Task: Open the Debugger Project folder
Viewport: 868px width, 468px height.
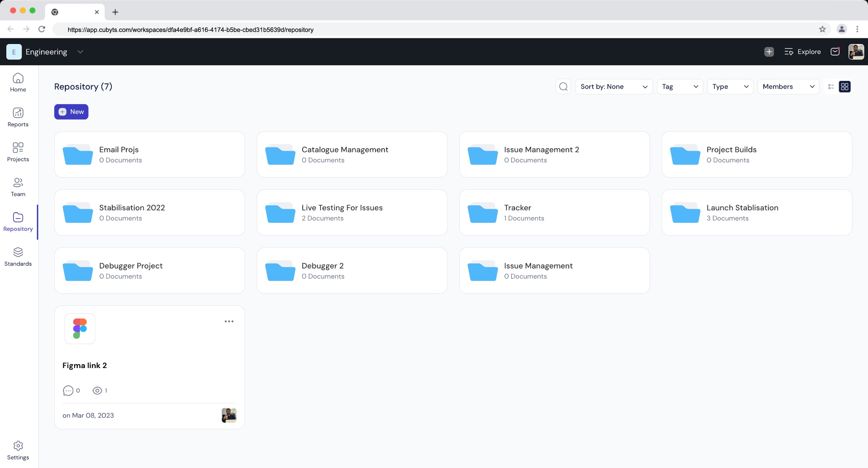Action: (x=150, y=270)
